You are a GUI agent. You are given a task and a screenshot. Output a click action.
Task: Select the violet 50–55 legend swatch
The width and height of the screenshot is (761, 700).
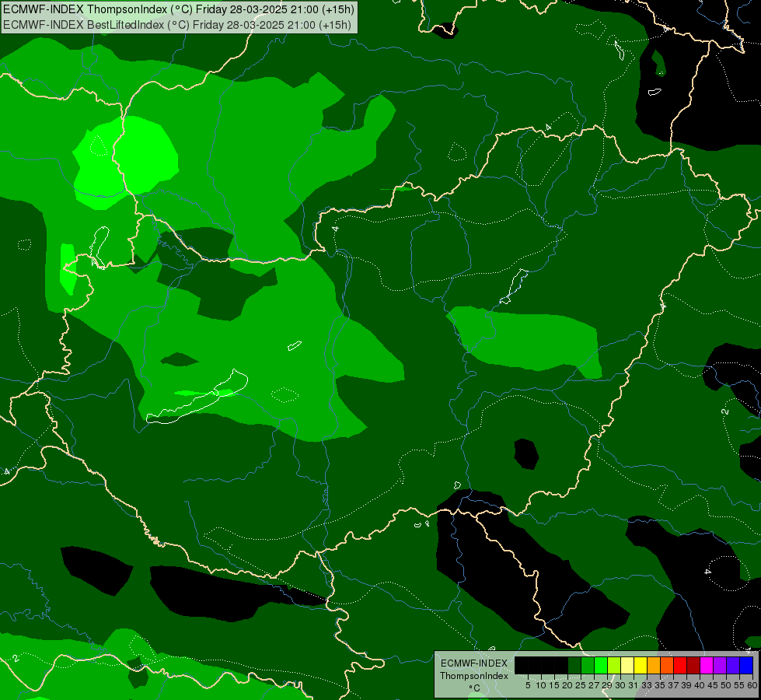click(733, 665)
